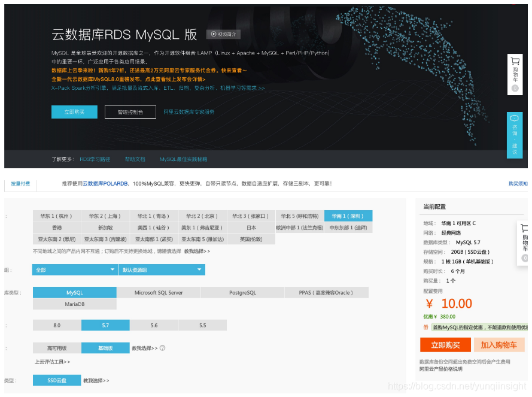Select SSD云盘 storage type
Image resolution: width=532 pixels, height=397 pixels.
(57, 380)
